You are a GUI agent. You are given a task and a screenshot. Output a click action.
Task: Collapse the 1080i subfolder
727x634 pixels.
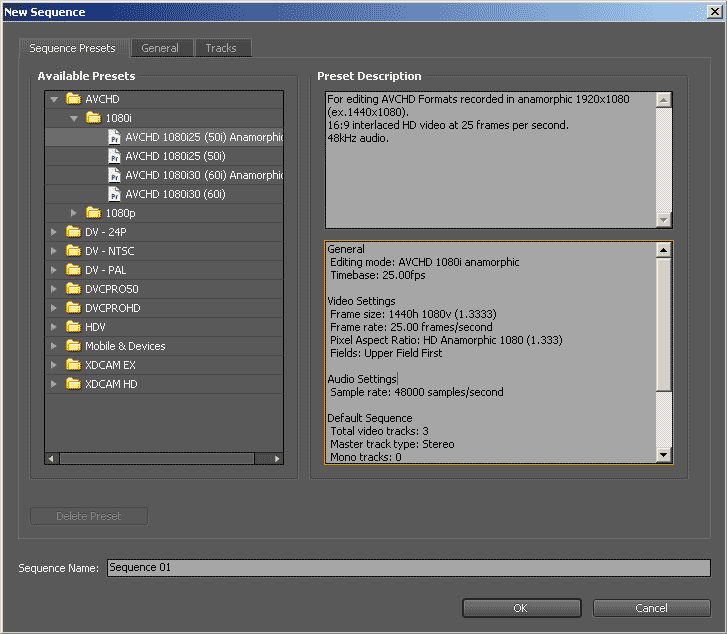pos(74,118)
